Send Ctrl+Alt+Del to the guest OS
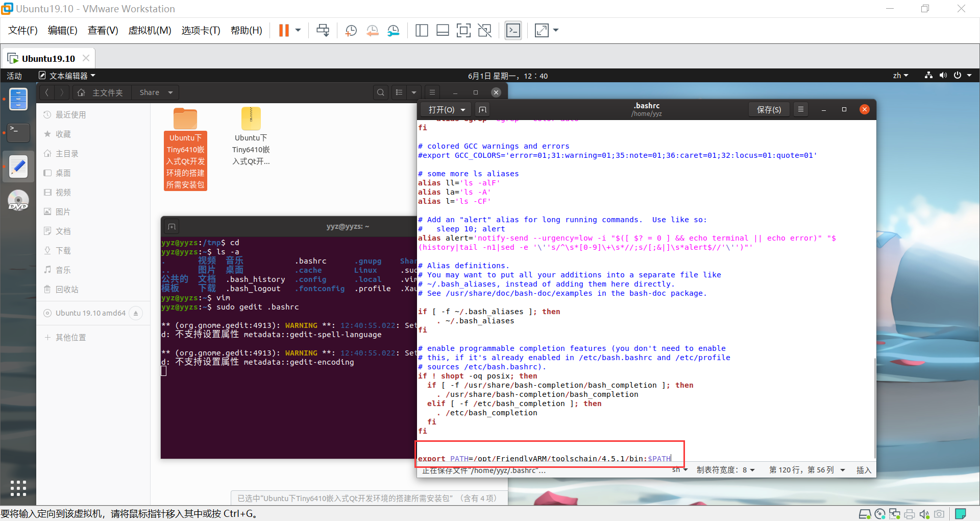Screen dimensions: 980x521 [323, 30]
